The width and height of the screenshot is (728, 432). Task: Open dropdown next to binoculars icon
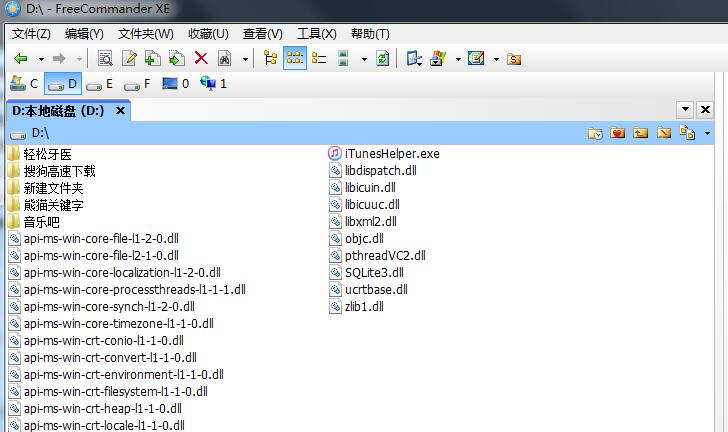(x=245, y=59)
